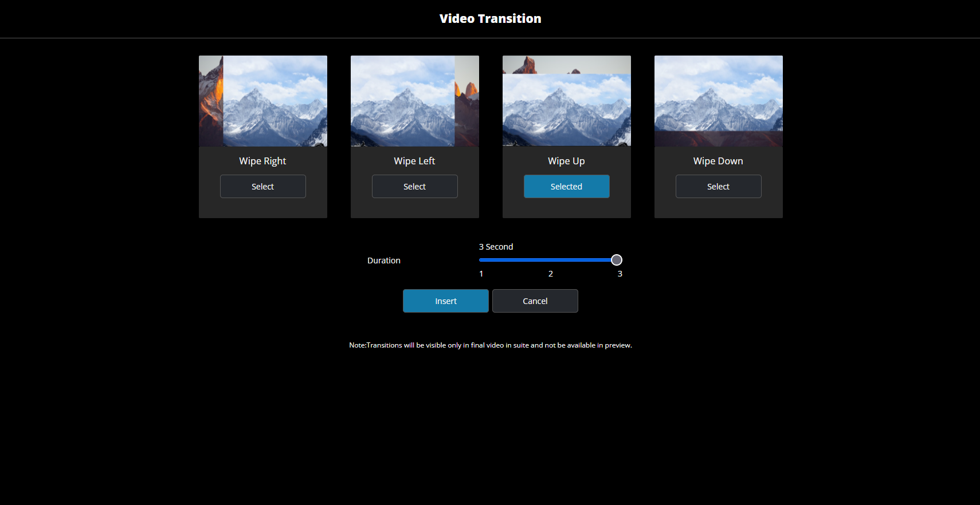Viewport: 980px width, 505px height.
Task: Click the Wipe Right preview thumbnail
Action: point(262,101)
